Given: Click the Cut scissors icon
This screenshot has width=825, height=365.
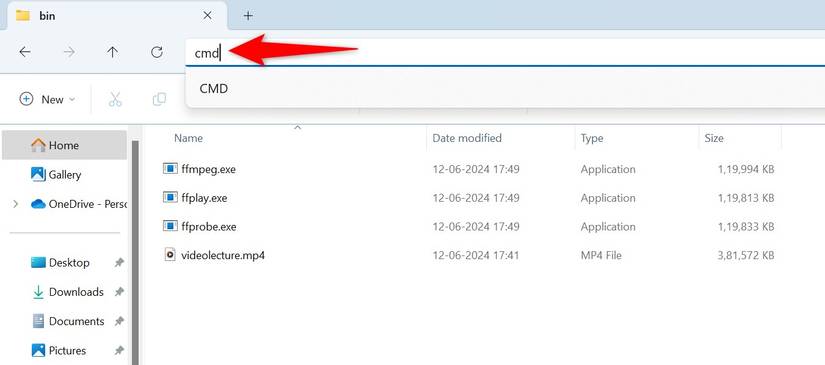Looking at the screenshot, I should click(115, 99).
